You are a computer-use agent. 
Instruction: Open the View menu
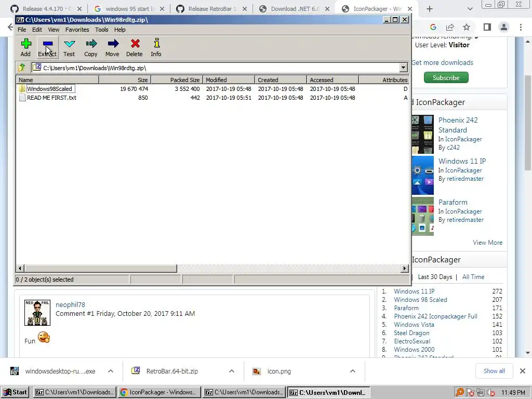[54, 30]
